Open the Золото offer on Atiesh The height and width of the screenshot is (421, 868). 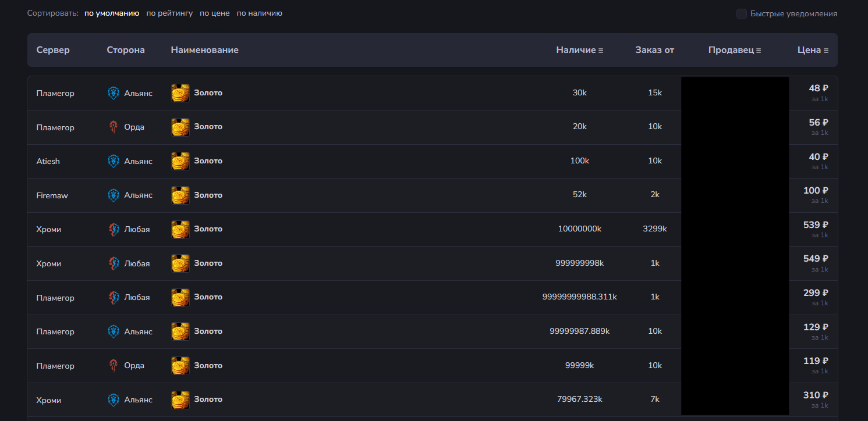click(208, 161)
